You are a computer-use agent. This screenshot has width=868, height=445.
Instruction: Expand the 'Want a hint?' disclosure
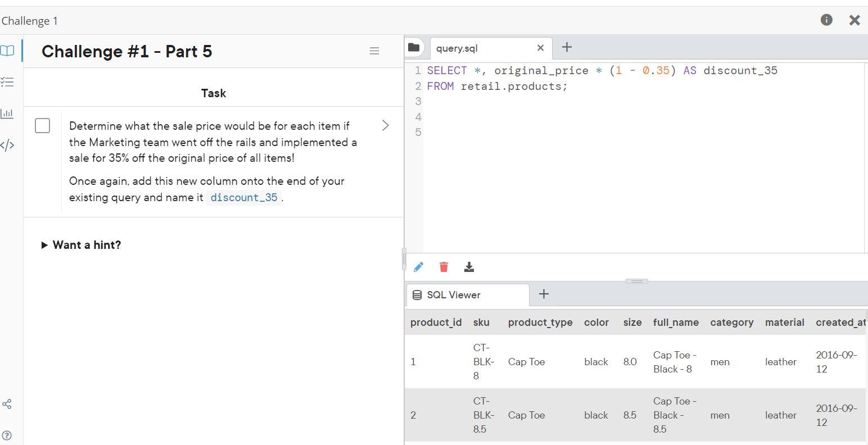pos(80,245)
